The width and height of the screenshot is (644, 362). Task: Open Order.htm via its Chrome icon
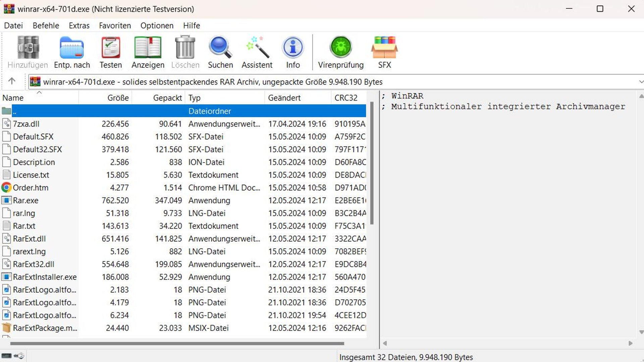pos(6,187)
